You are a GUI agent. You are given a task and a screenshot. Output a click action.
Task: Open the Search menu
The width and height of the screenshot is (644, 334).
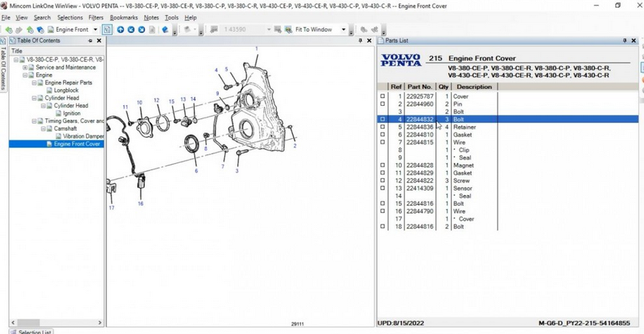[42, 17]
